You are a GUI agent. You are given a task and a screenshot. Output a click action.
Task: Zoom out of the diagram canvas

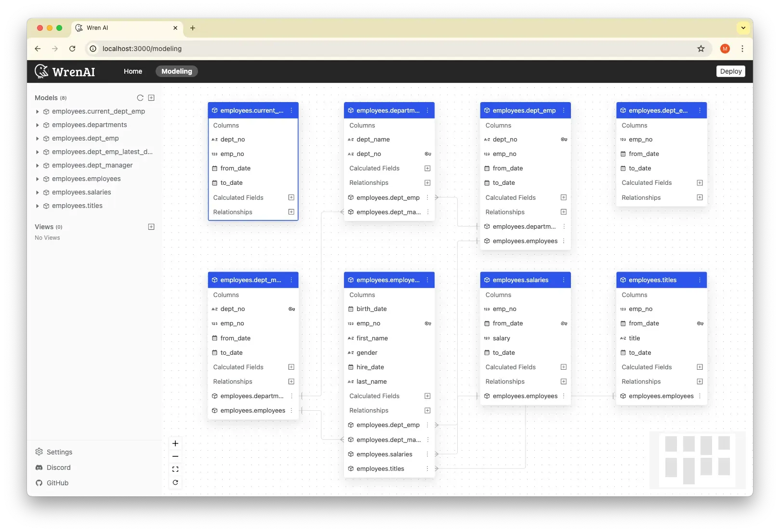[x=175, y=456]
